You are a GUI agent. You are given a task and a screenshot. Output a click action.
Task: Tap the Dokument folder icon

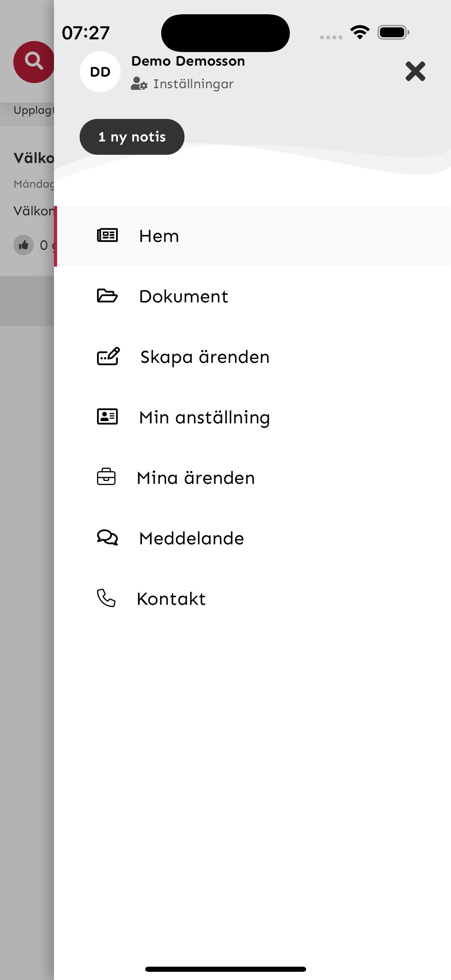pyautogui.click(x=107, y=296)
